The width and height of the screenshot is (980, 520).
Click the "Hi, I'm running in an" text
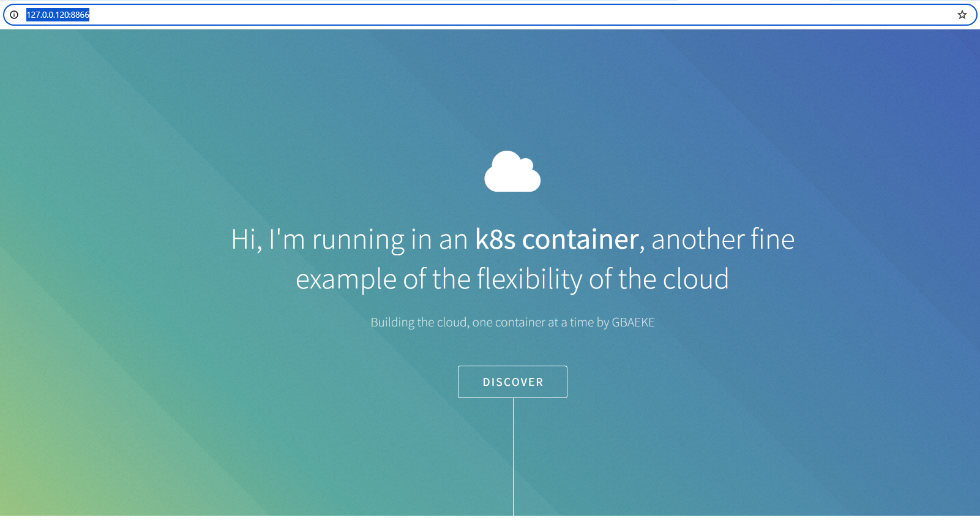(349, 239)
